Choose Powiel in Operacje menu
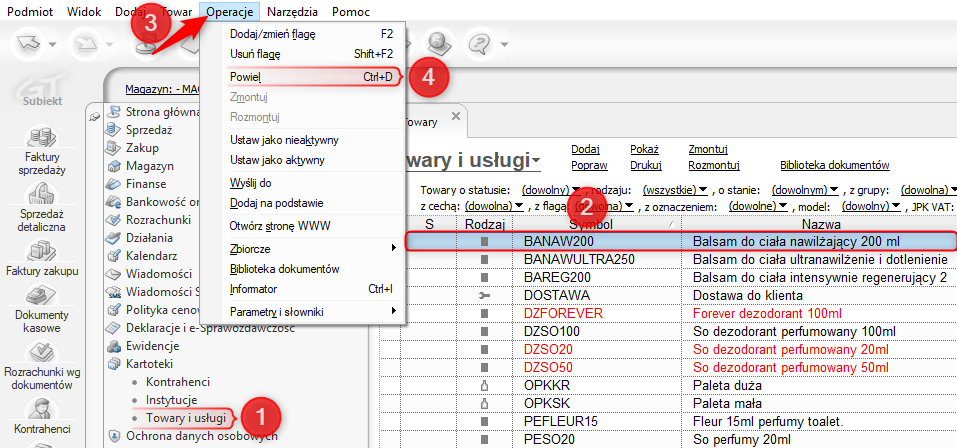 312,77
